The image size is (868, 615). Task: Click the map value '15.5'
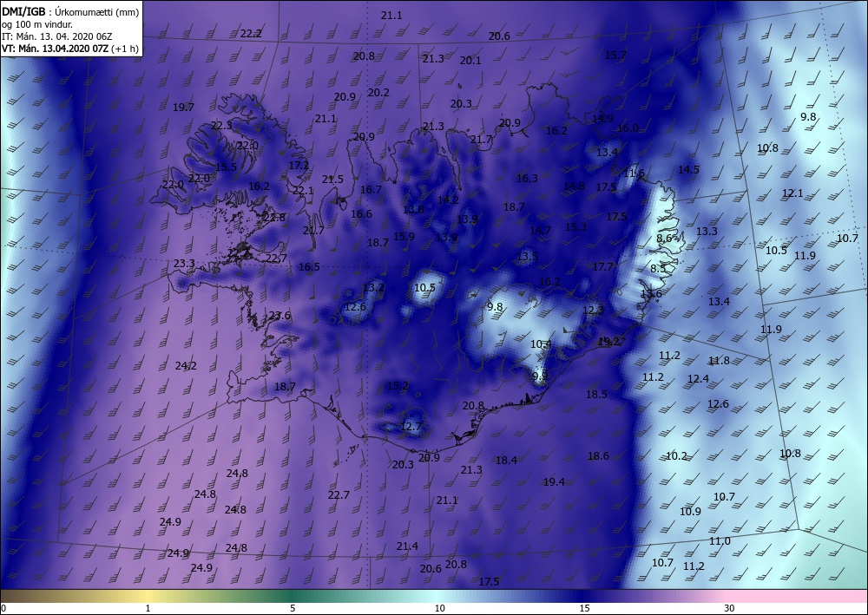(x=226, y=167)
